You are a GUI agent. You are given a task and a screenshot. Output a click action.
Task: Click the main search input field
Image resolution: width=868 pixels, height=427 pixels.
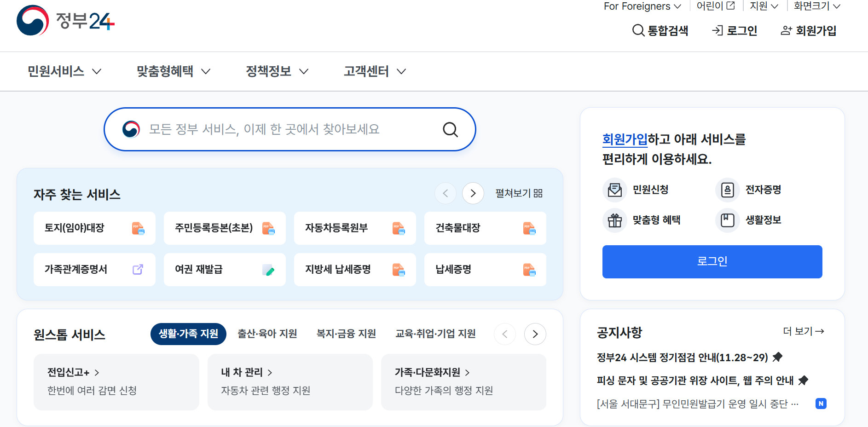point(290,130)
